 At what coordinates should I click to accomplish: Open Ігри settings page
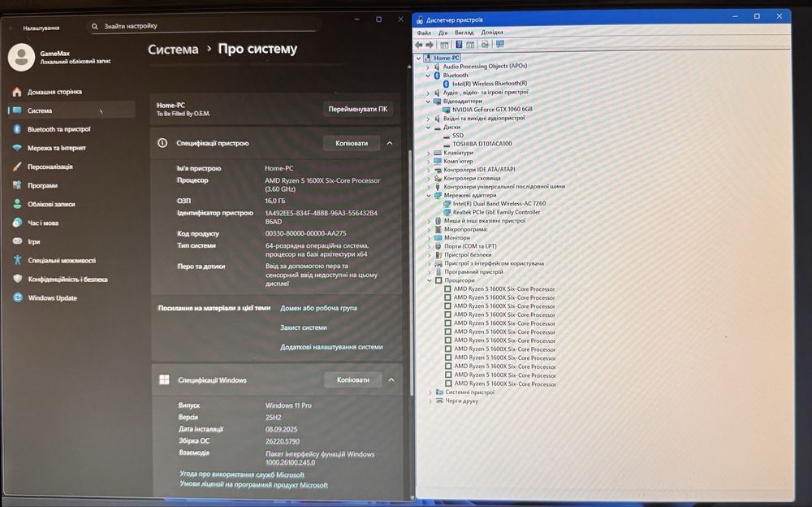pos(33,241)
